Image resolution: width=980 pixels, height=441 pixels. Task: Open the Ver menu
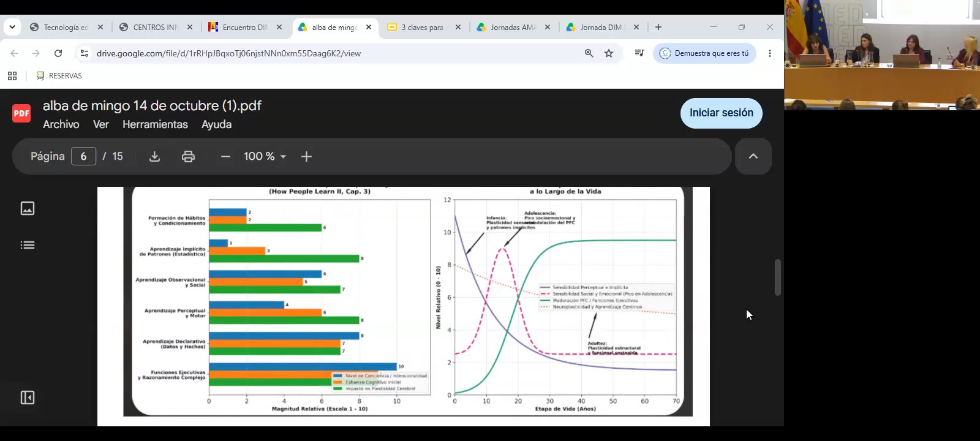pos(101,124)
